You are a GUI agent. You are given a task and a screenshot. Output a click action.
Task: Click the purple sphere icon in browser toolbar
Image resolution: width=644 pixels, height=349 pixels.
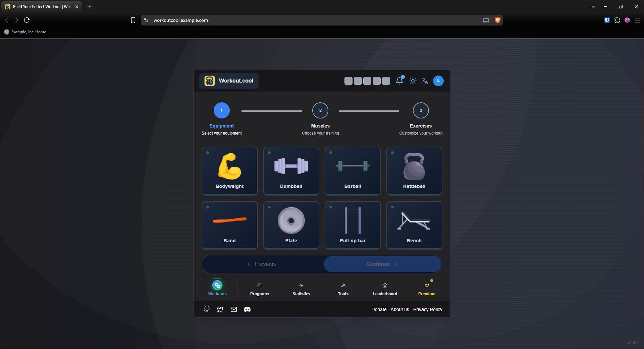pyautogui.click(x=627, y=20)
